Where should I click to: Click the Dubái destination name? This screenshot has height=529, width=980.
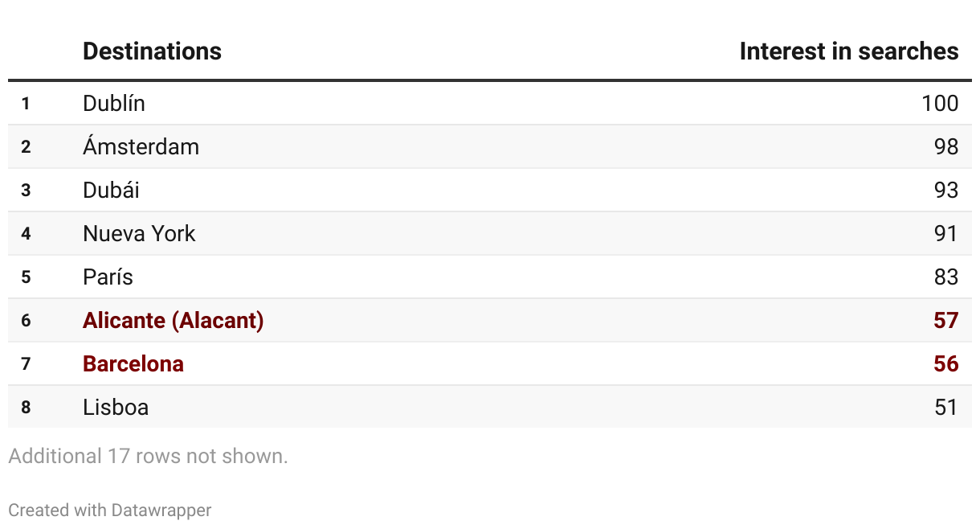point(111,190)
